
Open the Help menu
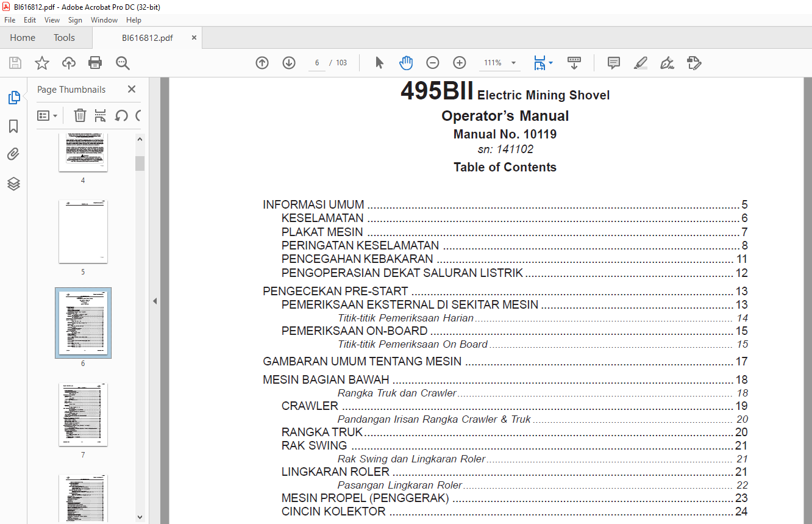coord(134,20)
